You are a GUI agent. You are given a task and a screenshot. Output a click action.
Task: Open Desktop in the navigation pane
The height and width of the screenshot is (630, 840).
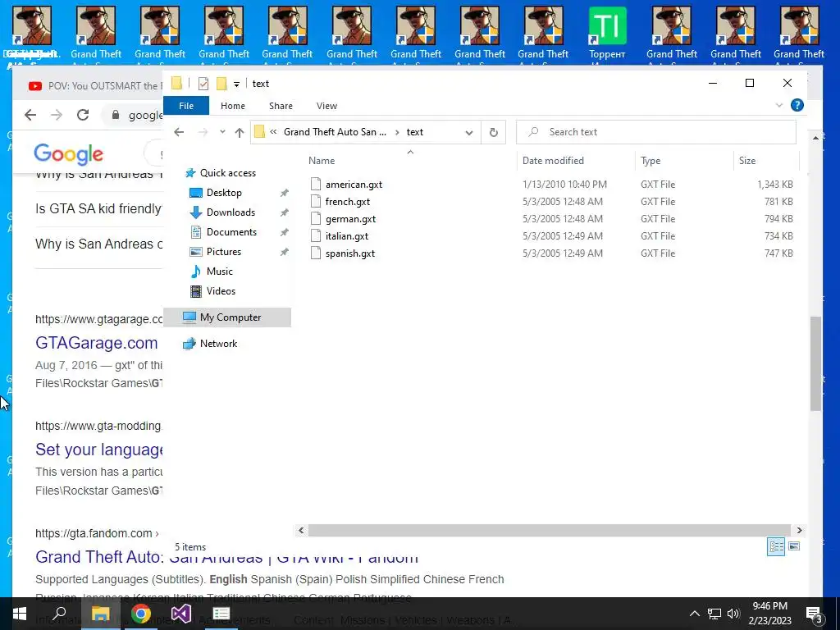[224, 192]
